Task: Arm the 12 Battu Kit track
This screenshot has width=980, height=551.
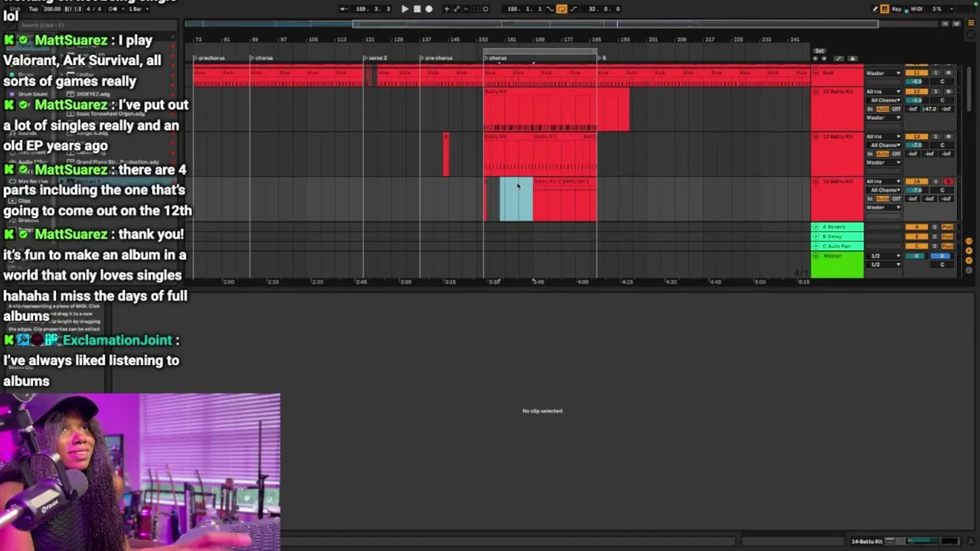Action: pyautogui.click(x=949, y=91)
